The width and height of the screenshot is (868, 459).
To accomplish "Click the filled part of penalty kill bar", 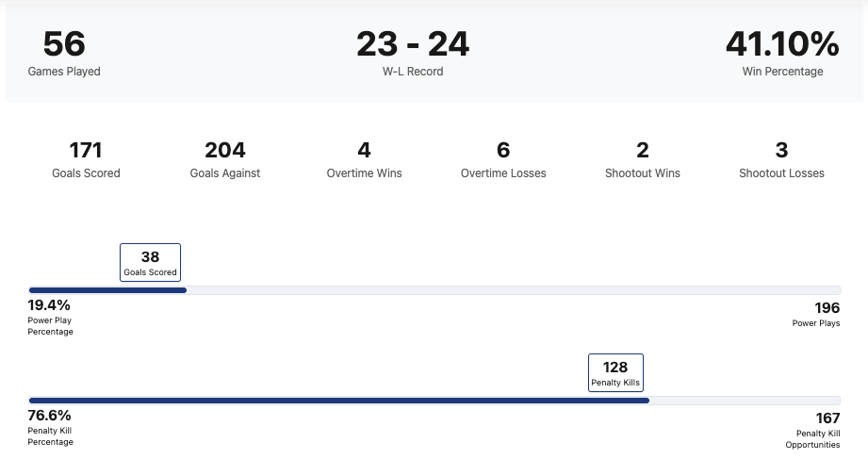I will pos(339,401).
